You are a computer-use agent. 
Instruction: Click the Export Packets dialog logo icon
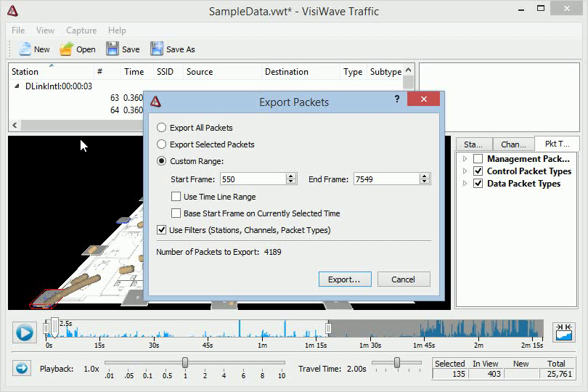155,102
